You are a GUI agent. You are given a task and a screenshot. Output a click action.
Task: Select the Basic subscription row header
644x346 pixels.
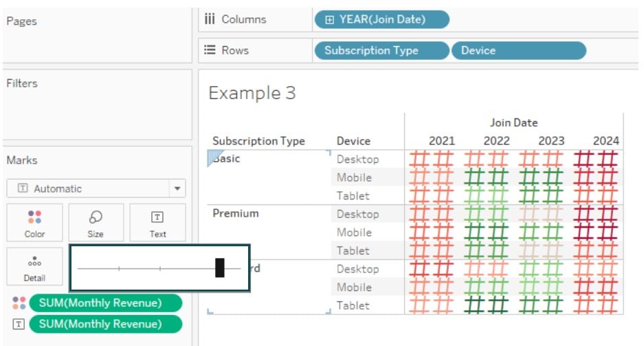[x=226, y=159]
